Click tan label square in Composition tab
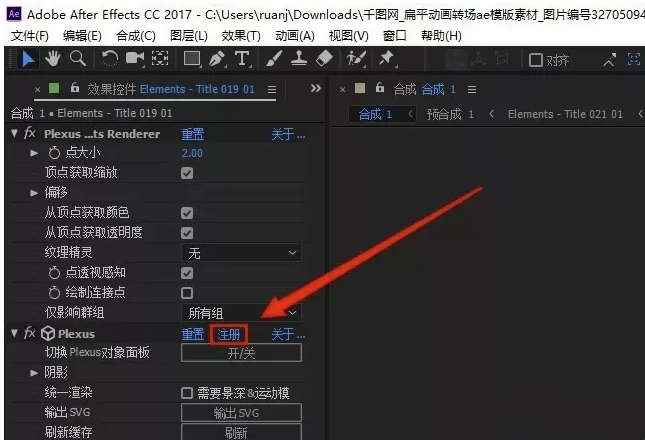The width and height of the screenshot is (645, 440). [360, 88]
